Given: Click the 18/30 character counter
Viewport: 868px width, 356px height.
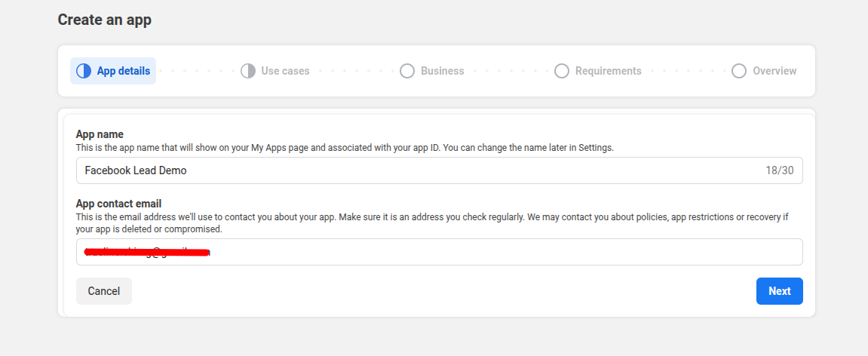Looking at the screenshot, I should 779,170.
